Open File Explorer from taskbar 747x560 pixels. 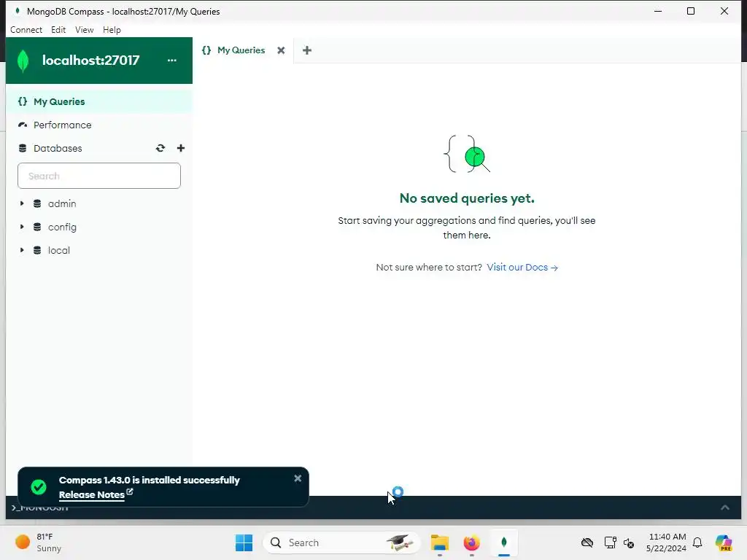click(440, 542)
